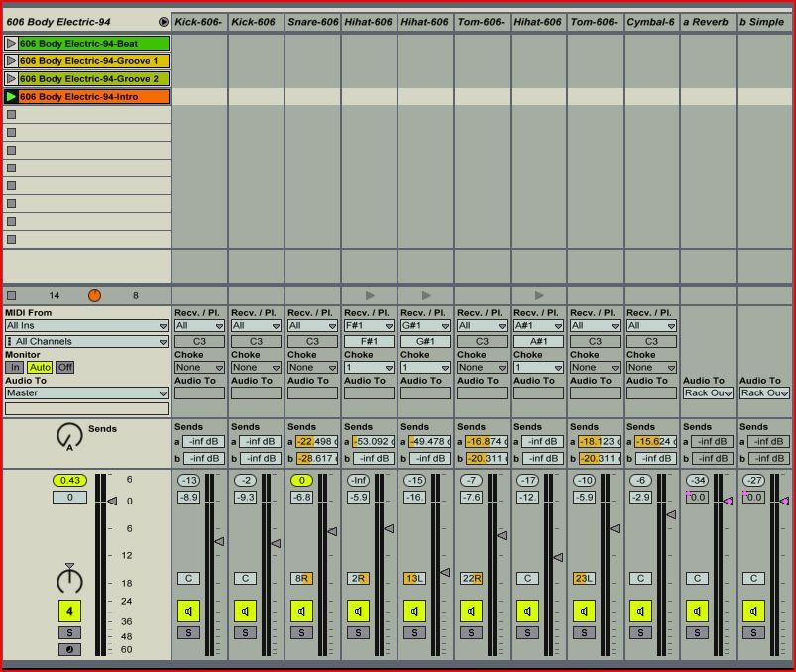This screenshot has height=672, width=796.
Task: Solo the Tom chain panned 22R
Action: [x=471, y=633]
